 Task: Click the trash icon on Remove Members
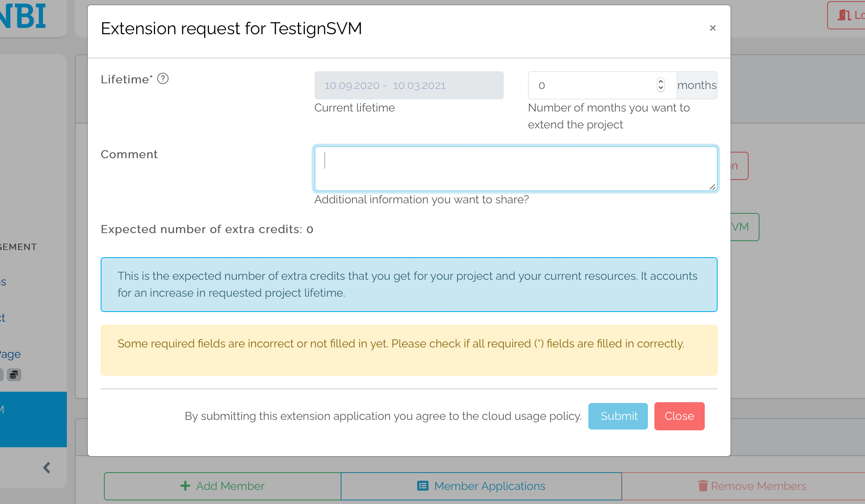click(x=703, y=486)
